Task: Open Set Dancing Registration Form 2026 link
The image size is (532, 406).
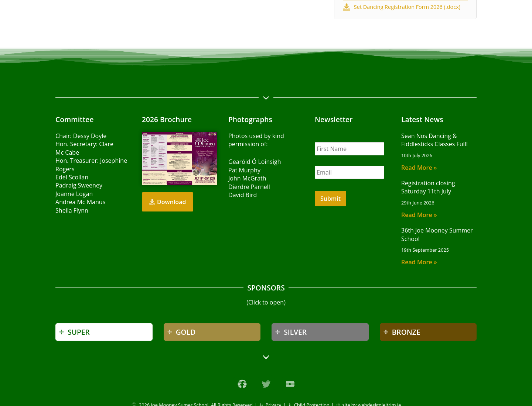Action: coord(407,7)
